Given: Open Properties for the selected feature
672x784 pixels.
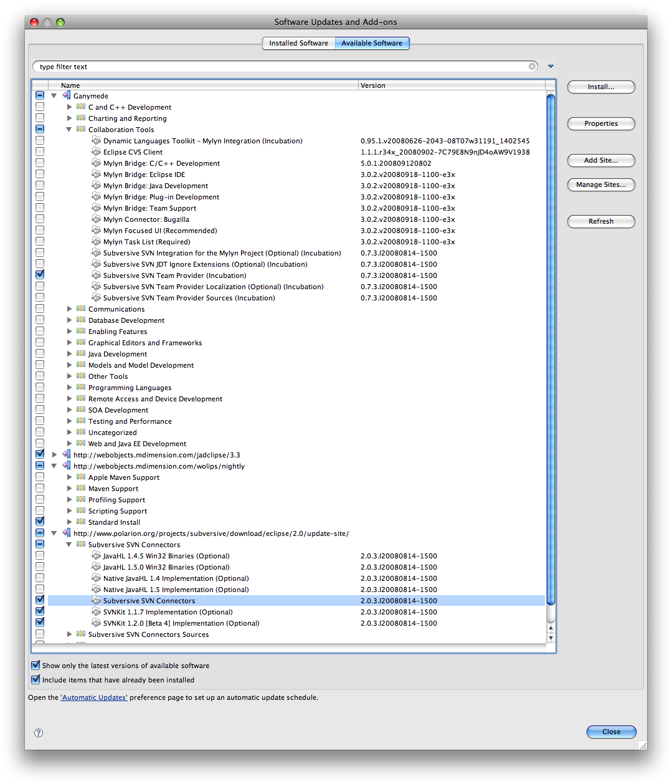Looking at the screenshot, I should coord(601,123).
